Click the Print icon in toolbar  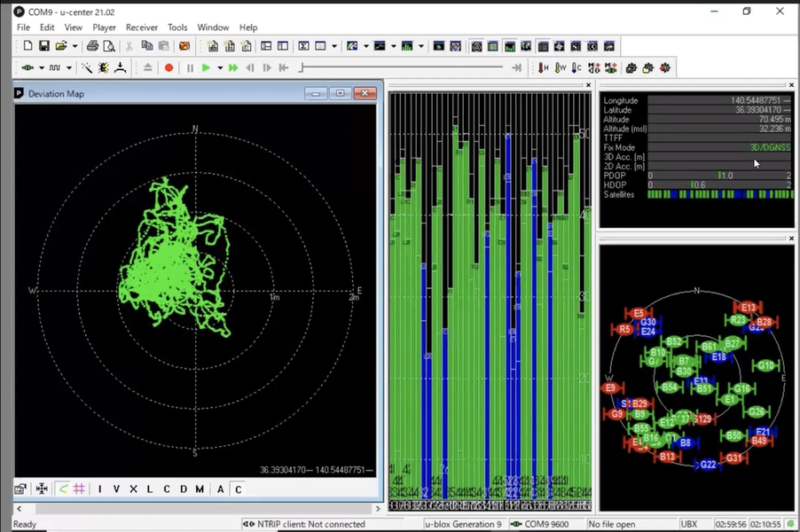[x=92, y=46]
